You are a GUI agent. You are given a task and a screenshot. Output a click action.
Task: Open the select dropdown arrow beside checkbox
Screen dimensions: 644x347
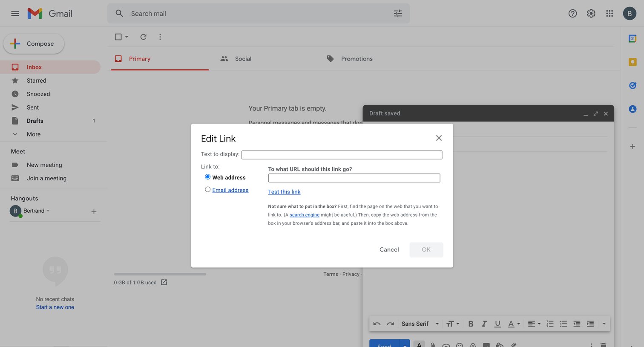pos(126,37)
